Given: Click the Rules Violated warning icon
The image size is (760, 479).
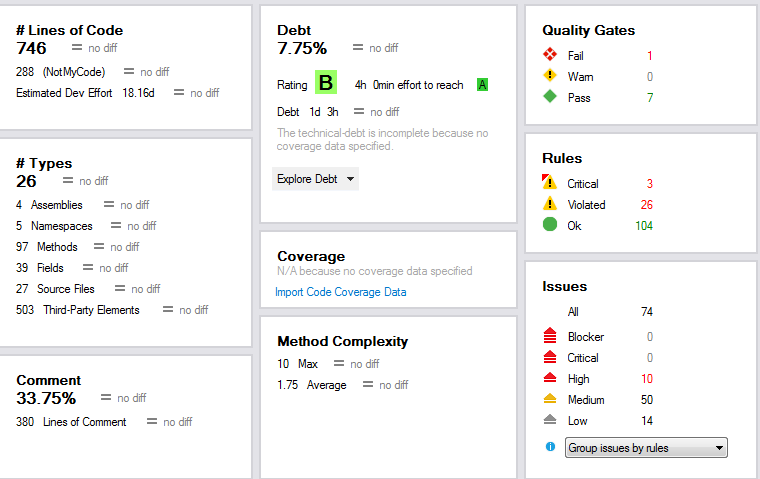Looking at the screenshot, I should tap(550, 203).
